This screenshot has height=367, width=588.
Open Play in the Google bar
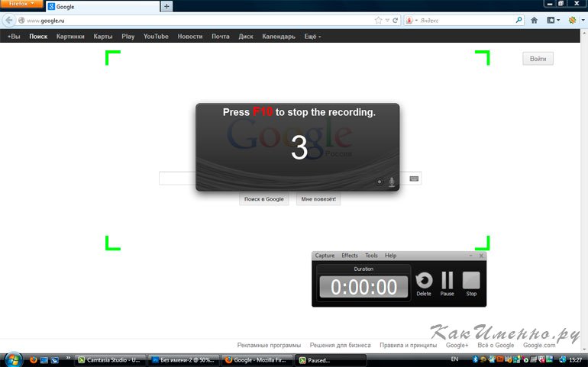pyautogui.click(x=128, y=37)
